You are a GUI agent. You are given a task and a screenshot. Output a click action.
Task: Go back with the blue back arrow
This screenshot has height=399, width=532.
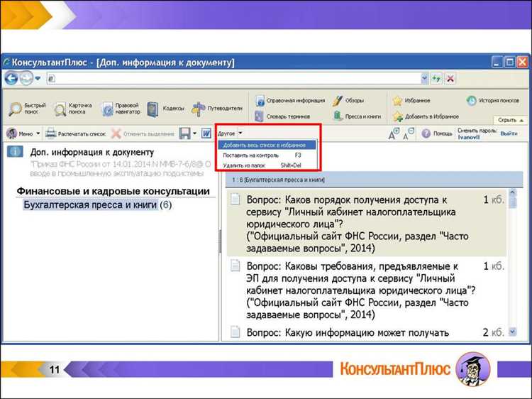pyautogui.click(x=11, y=78)
